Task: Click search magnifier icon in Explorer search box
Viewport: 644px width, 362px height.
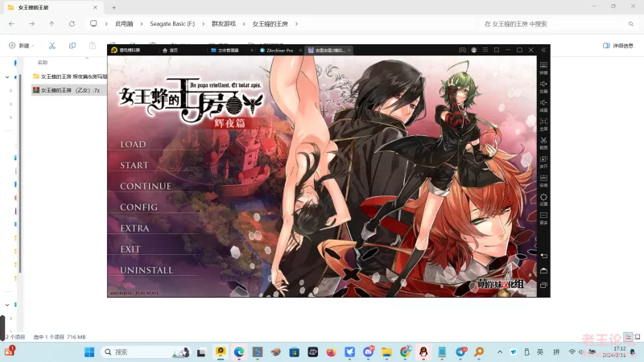Action: [x=631, y=24]
